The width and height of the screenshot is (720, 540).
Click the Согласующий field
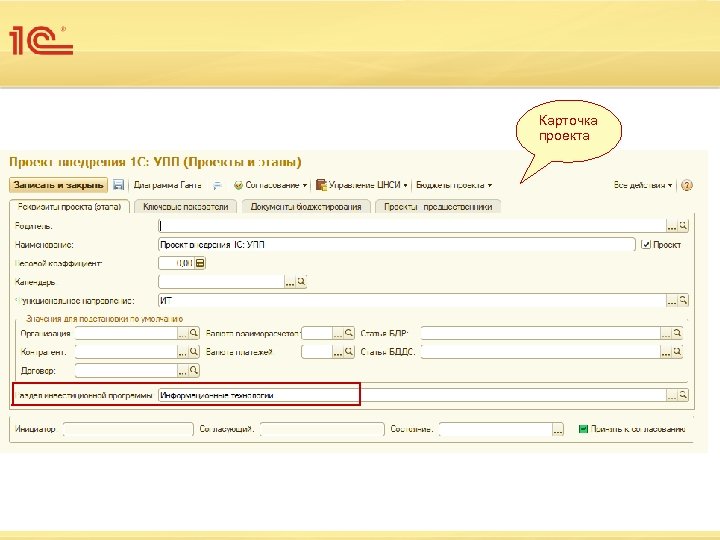(x=322, y=429)
